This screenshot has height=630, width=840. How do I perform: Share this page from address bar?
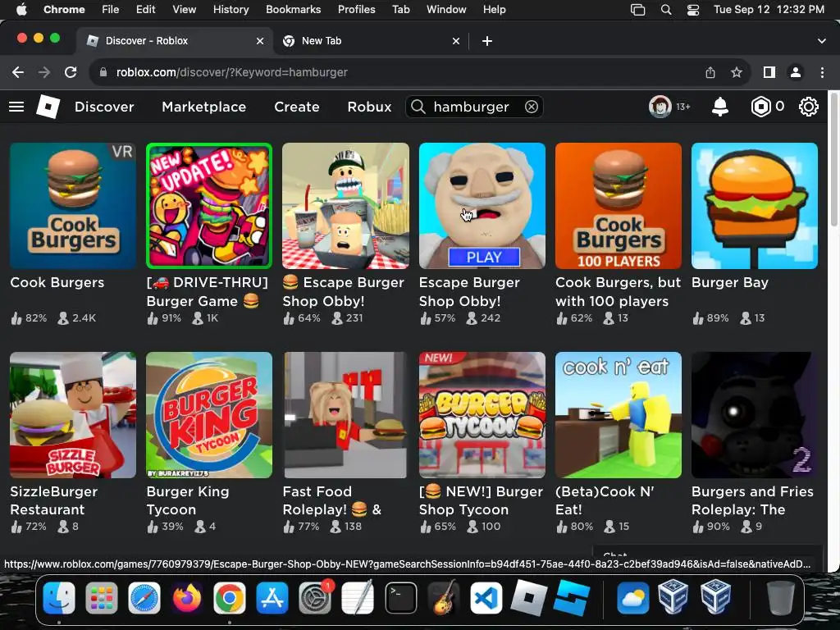click(710, 72)
